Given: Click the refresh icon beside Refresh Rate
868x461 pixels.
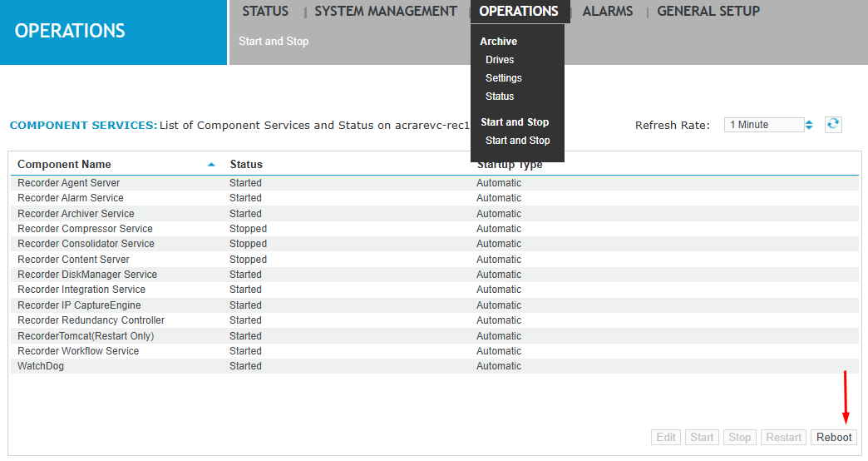Looking at the screenshot, I should tap(833, 124).
